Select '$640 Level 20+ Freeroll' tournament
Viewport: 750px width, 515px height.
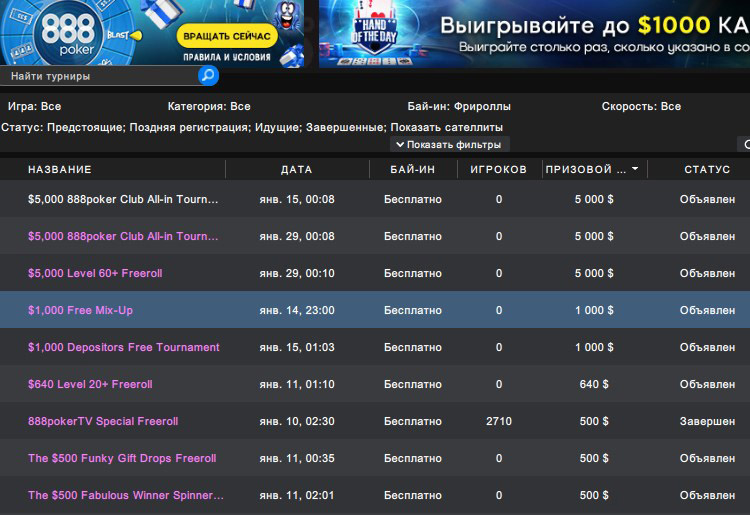tap(375, 384)
